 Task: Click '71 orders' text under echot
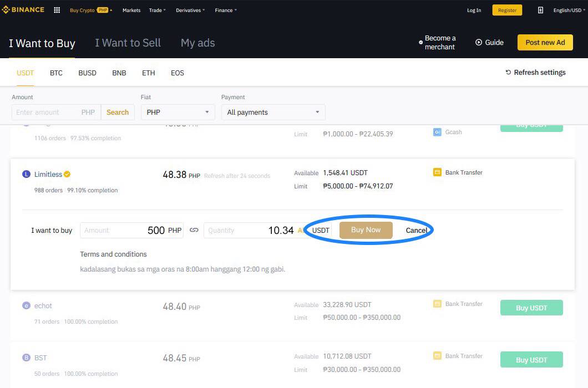pyautogui.click(x=47, y=321)
